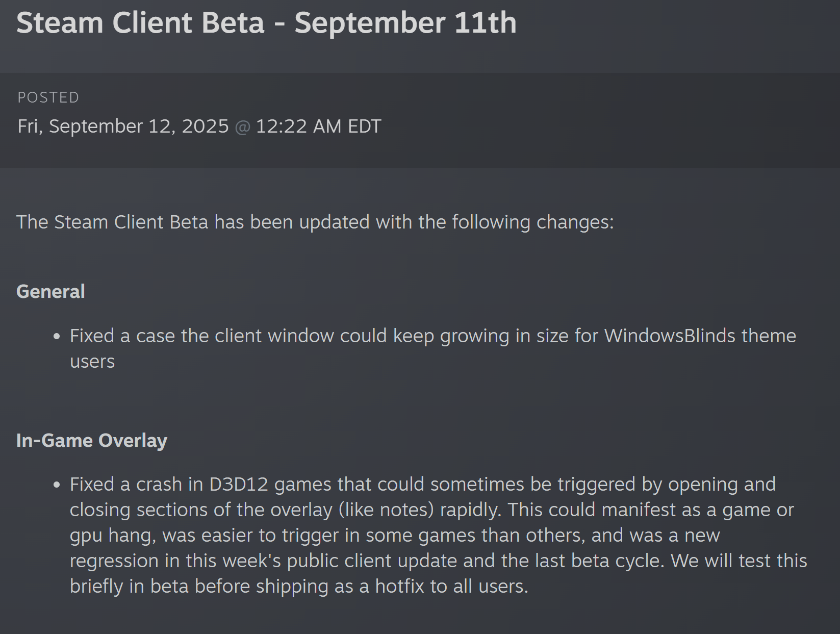The width and height of the screenshot is (840, 634).
Task: Click the word "regression"
Action: point(114,561)
